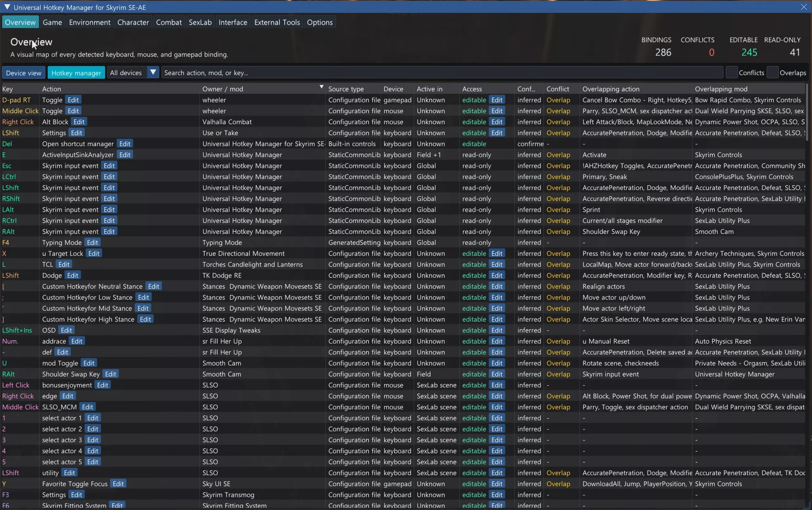Enable the Conflicts filter checkbox
Image resolution: width=812 pixels, height=510 pixels.
731,73
